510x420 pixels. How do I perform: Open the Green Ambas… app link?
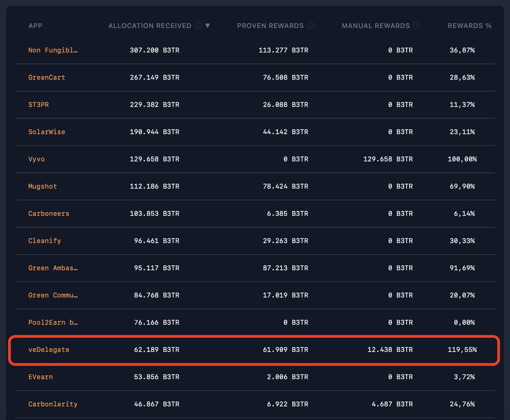53,268
